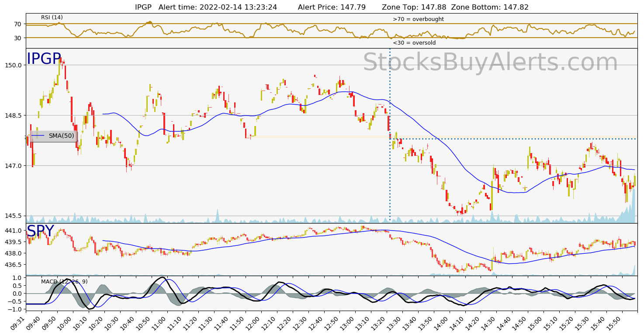Screen dimensions: 644x336
Task: Click the RSI 70 axis label
Action: pos(18,24)
